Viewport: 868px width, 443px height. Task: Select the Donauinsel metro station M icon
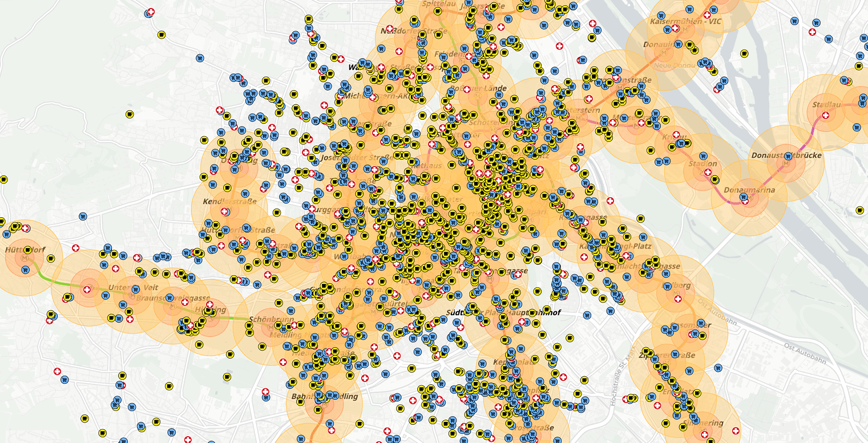[664, 52]
